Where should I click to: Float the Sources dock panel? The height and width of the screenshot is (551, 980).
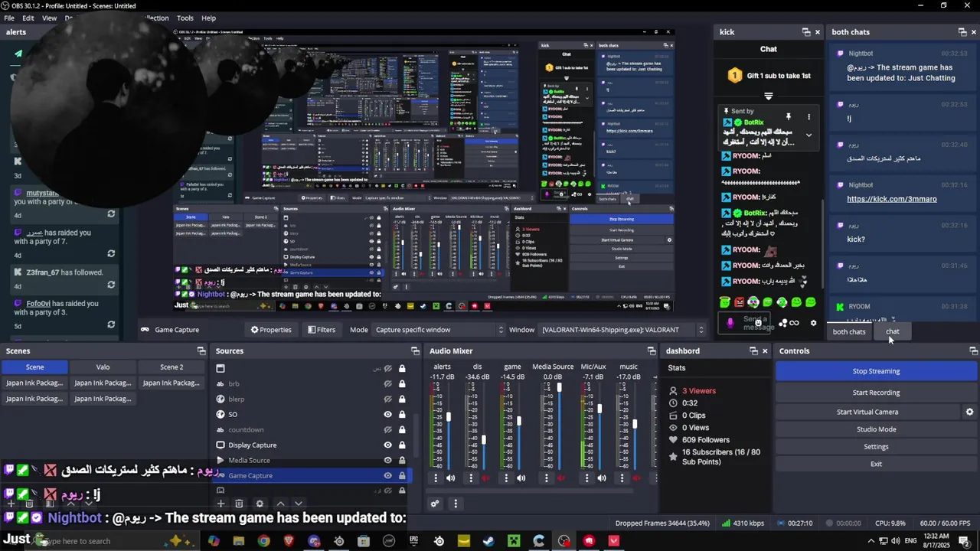tap(416, 351)
